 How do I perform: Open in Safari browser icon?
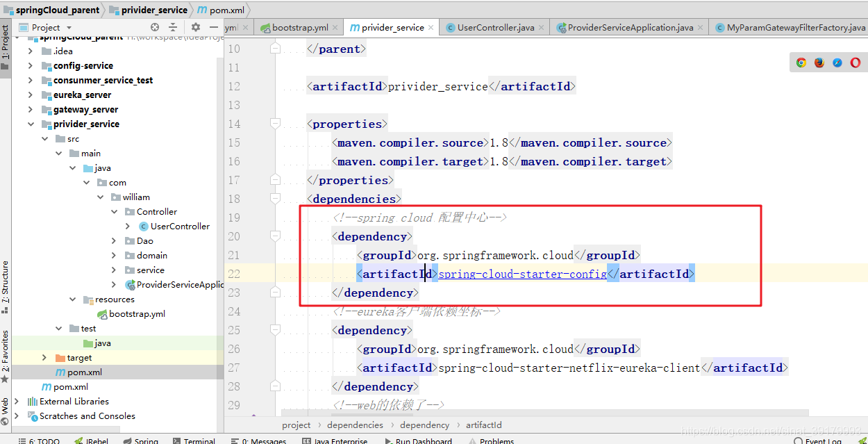click(837, 63)
